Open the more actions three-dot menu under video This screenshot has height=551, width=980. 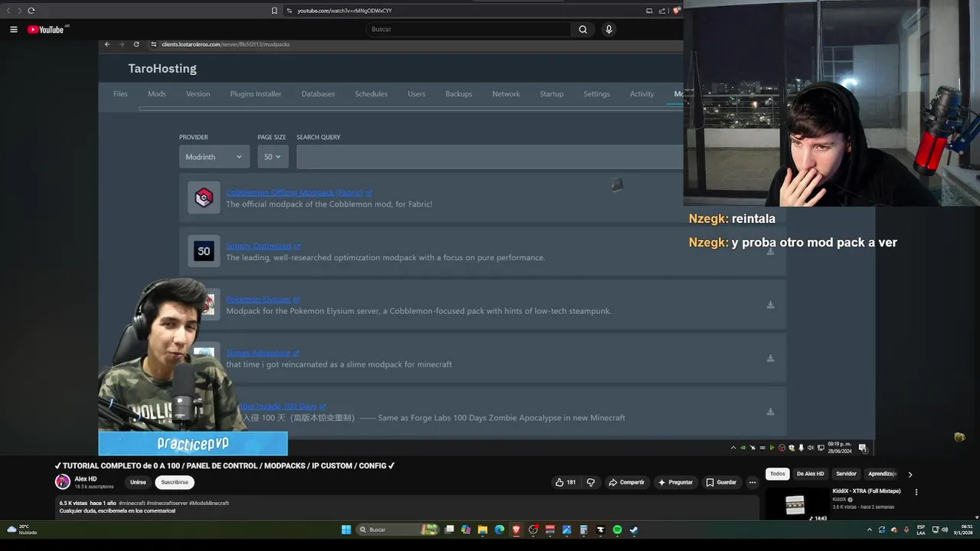[x=752, y=482]
